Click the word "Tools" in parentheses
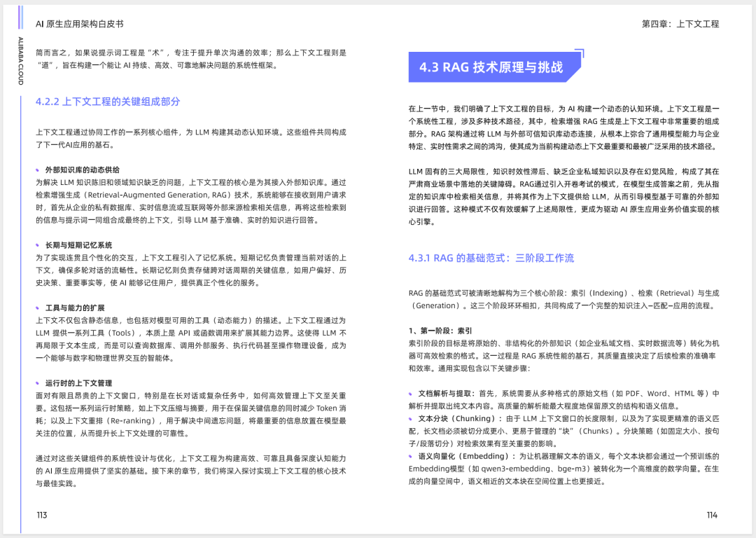 click(x=122, y=333)
